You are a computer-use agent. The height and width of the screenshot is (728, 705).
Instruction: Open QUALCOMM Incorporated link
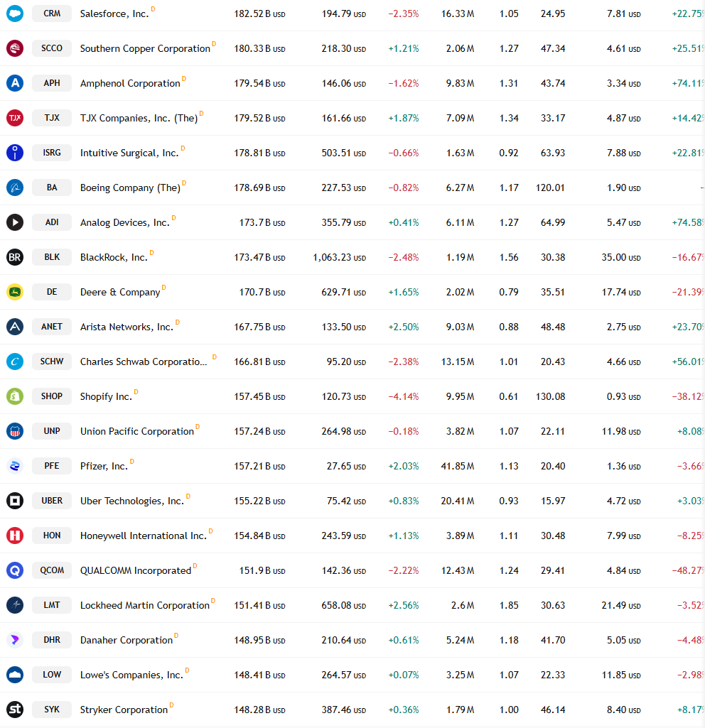[136, 570]
